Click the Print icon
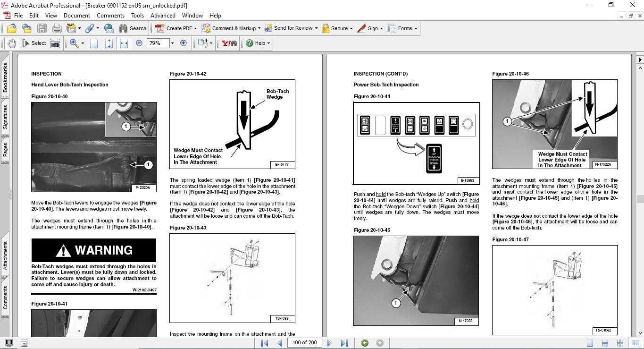 coord(57,28)
